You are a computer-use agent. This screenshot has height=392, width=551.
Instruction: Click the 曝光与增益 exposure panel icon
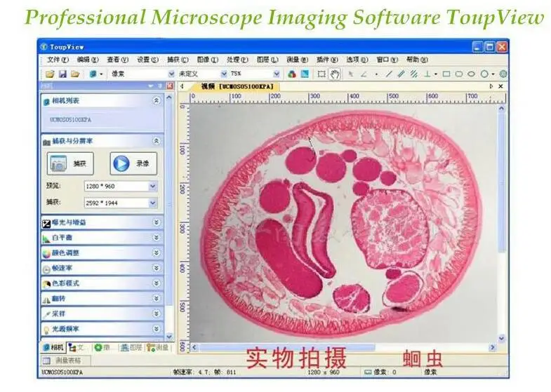[x=46, y=223]
